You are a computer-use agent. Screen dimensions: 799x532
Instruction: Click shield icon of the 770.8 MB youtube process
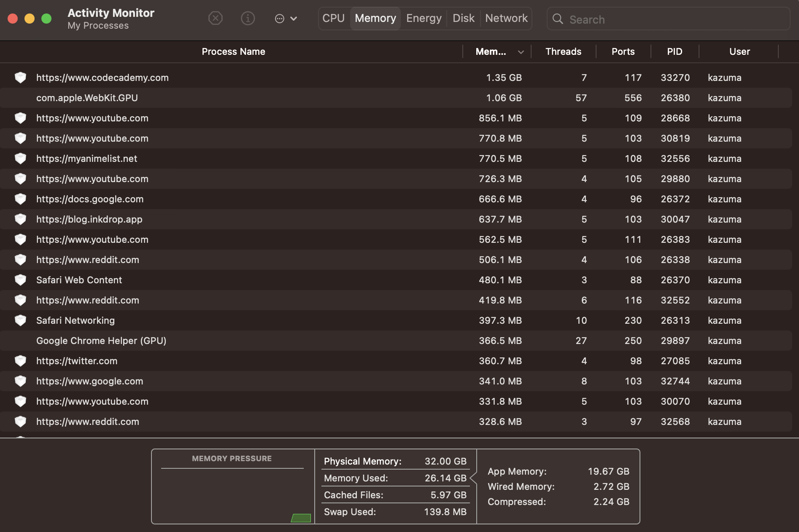20,138
